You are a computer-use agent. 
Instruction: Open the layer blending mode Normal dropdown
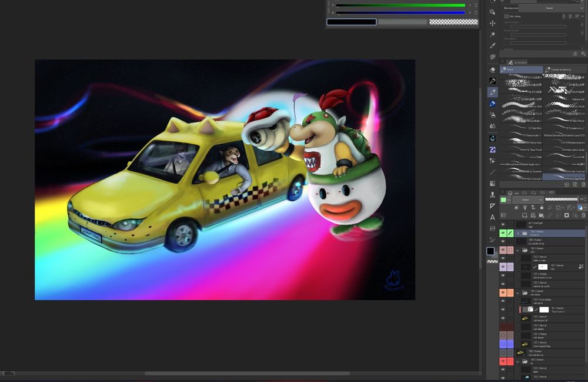[527, 200]
